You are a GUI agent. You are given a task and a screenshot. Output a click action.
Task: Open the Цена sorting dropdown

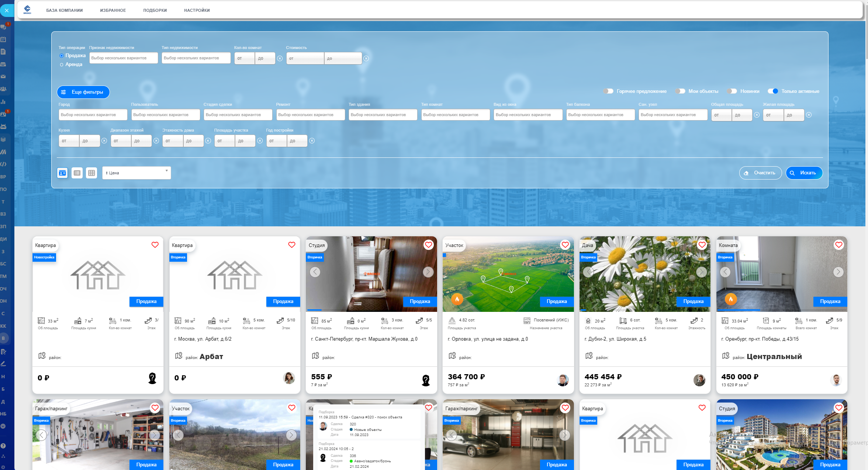[x=136, y=173]
